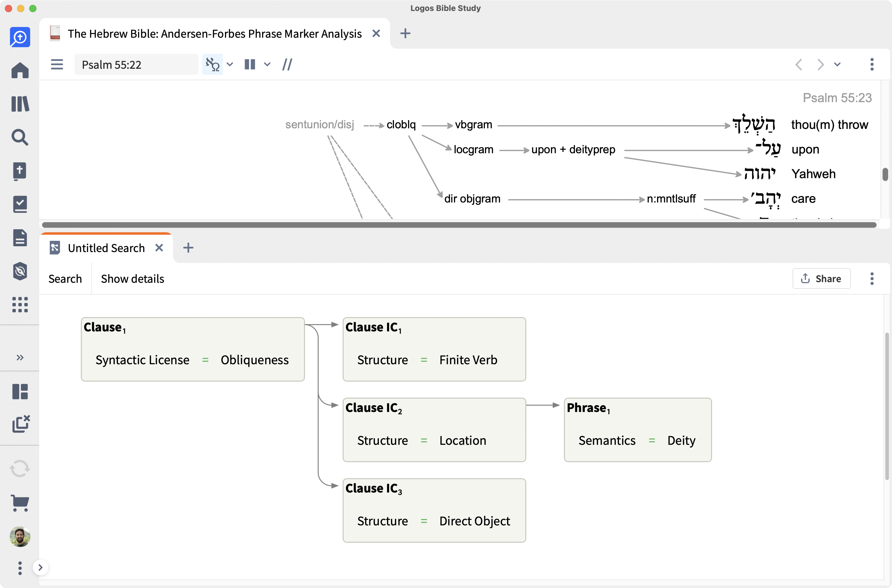
Task: Expand the sidebar with double chevron
Action: (x=20, y=357)
